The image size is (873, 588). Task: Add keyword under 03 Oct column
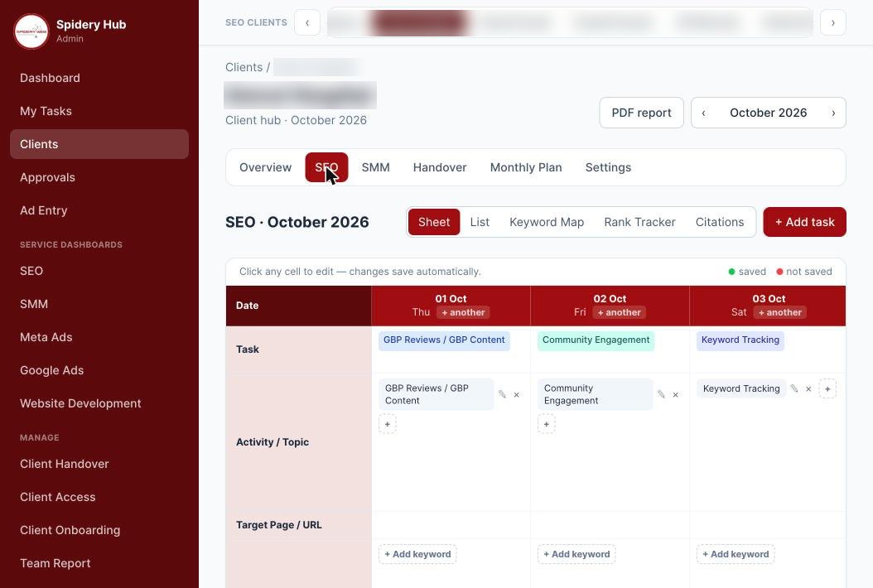[x=736, y=554]
